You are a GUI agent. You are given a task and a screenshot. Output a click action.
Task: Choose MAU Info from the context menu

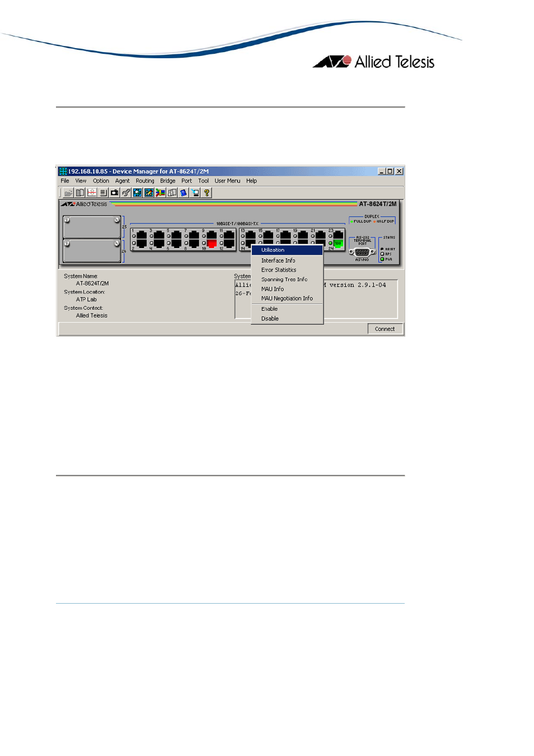[x=287, y=289]
